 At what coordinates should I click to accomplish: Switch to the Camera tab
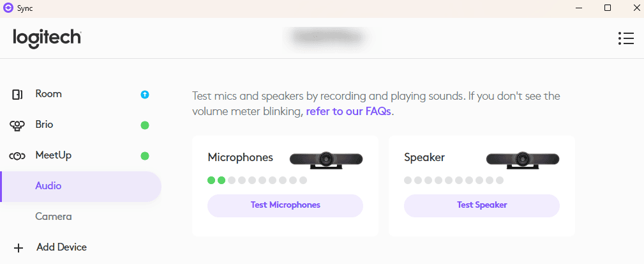coord(54,217)
